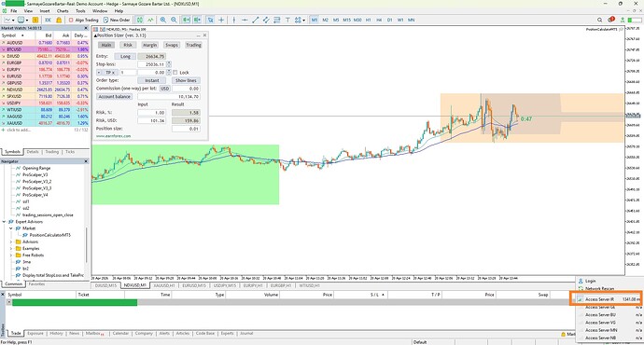The width and height of the screenshot is (644, 345).
Task: Open the New Order dialog
Action: point(117,20)
